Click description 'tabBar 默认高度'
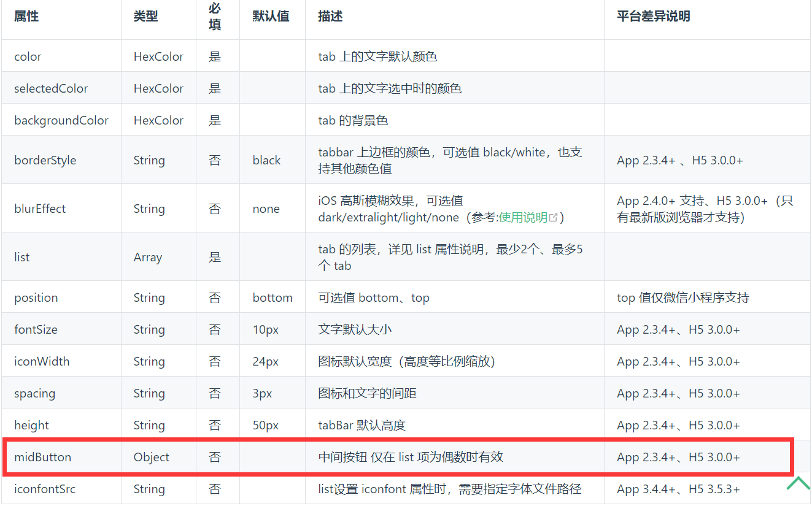The height and width of the screenshot is (514, 812). (362, 425)
